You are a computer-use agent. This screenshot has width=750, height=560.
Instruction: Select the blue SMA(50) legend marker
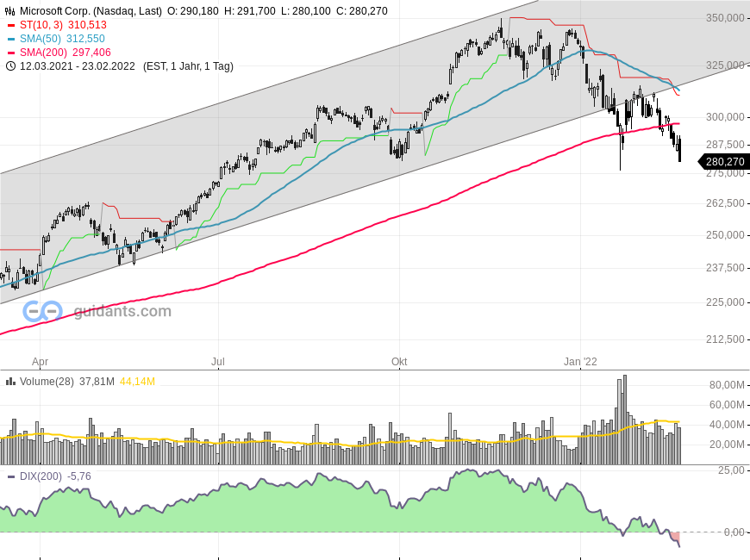11,40
